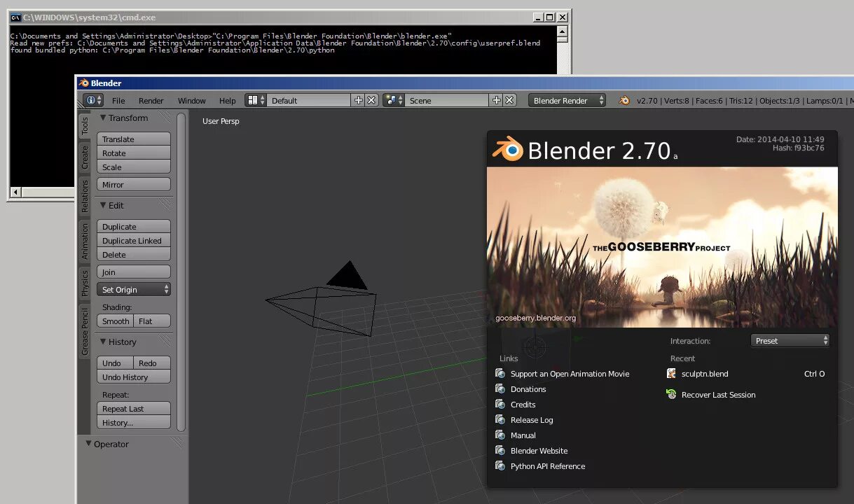The width and height of the screenshot is (854, 504).
Task: Switch to the Create tab
Action: [85, 157]
